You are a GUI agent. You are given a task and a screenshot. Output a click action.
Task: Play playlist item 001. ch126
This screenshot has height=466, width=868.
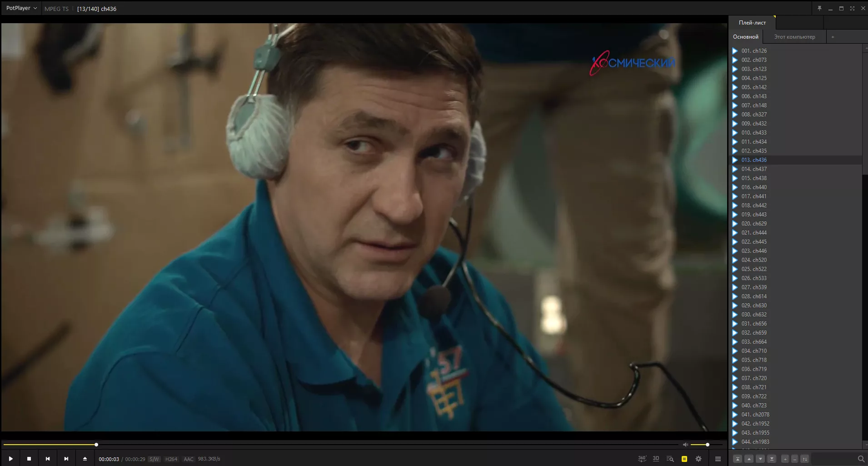click(795, 51)
